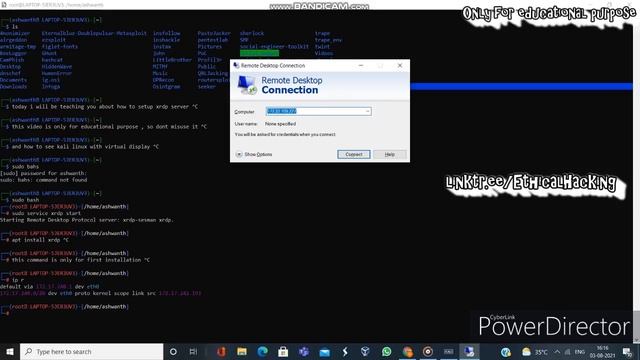Open Microsoft Edge from the taskbar
This screenshot has width=640, height=360.
(262, 351)
